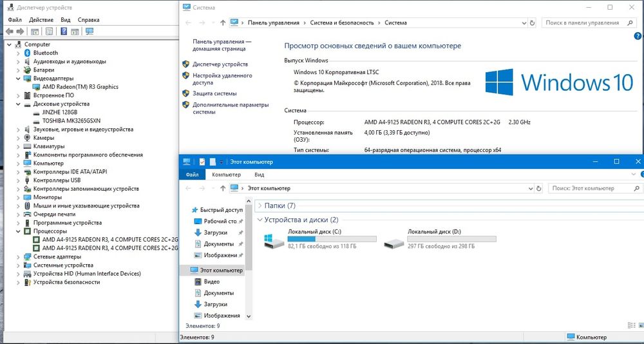Click the up arrow in Система window
The image size is (644, 344).
coord(223,23)
